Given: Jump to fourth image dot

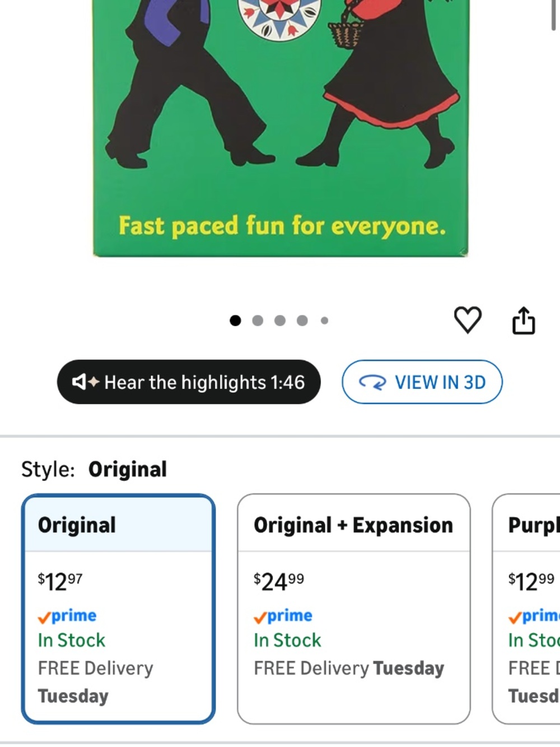Looking at the screenshot, I should pyautogui.click(x=302, y=321).
